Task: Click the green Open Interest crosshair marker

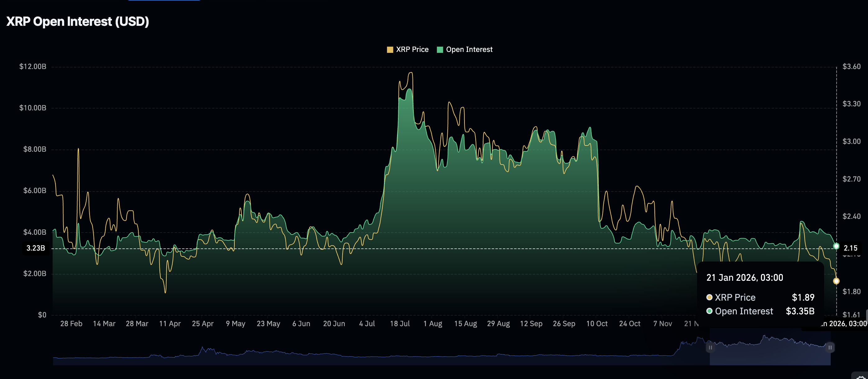Action: [x=836, y=246]
